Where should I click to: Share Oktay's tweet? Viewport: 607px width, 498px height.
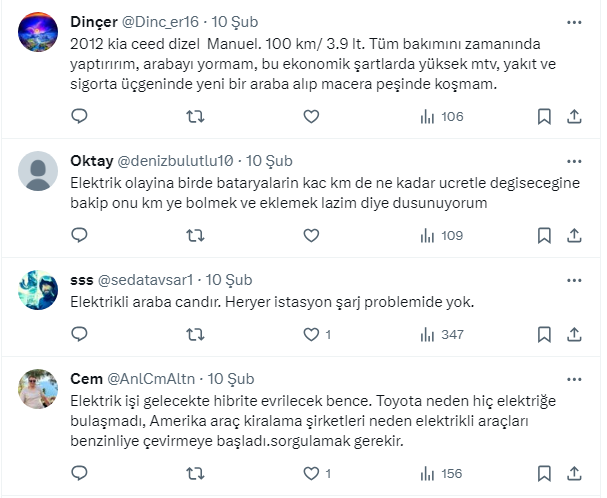575,236
